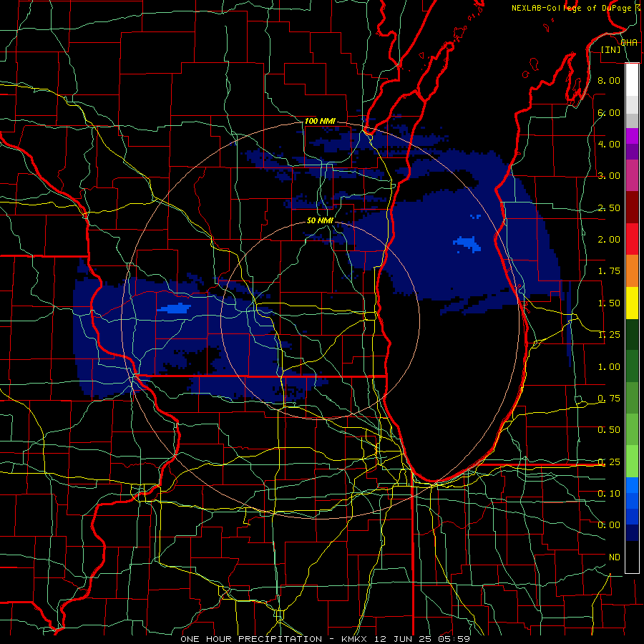Click the 50 NMI range ring label
Viewport: 644px width, 644px height.
(320, 220)
